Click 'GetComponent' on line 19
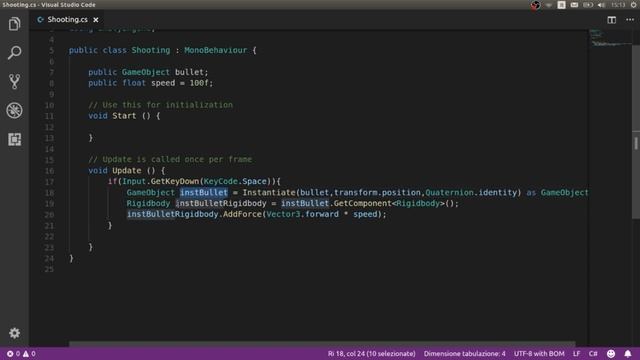The width and height of the screenshot is (640, 360). click(x=362, y=203)
